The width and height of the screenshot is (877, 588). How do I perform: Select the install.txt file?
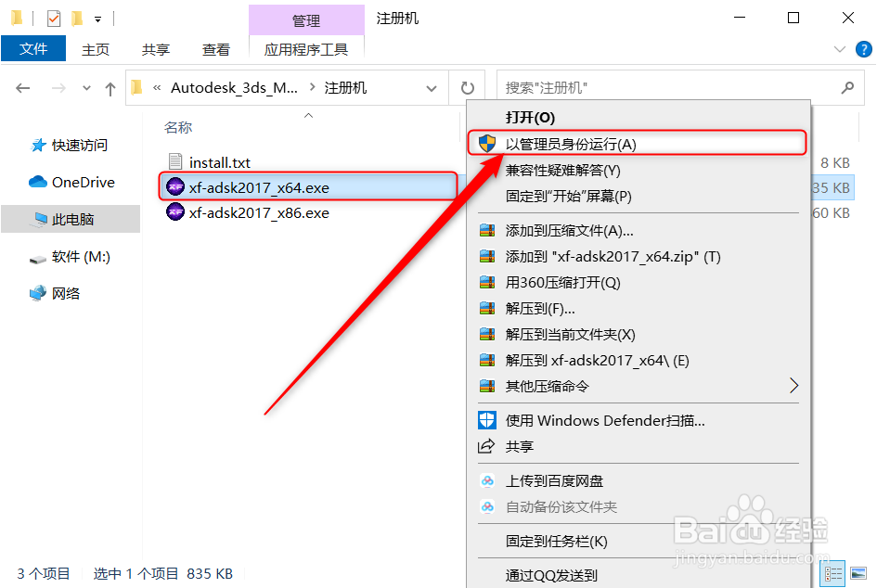[x=219, y=162]
